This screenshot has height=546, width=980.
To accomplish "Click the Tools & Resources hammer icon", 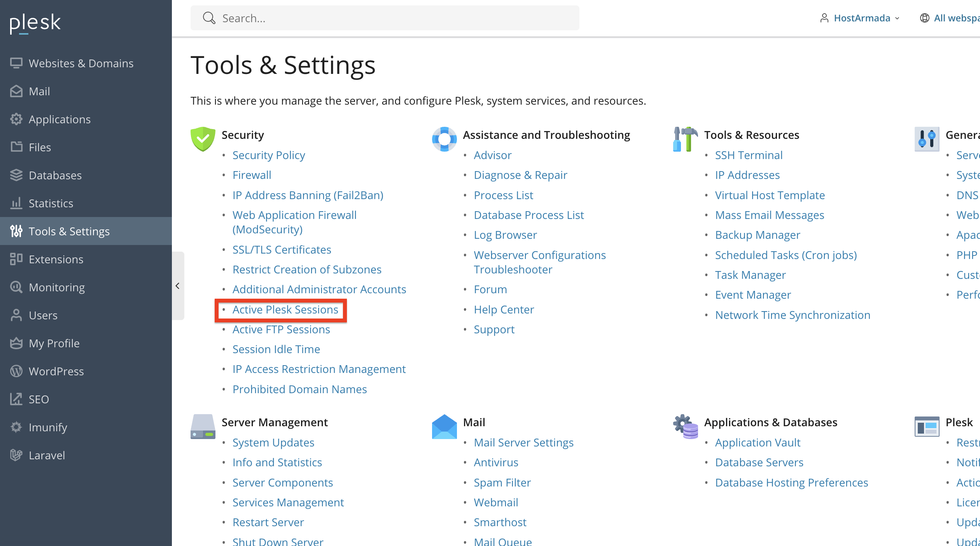I will click(x=686, y=139).
